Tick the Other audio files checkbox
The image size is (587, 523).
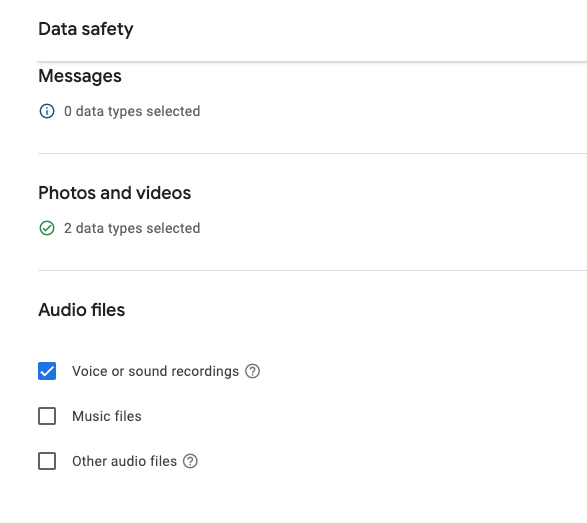click(x=47, y=461)
